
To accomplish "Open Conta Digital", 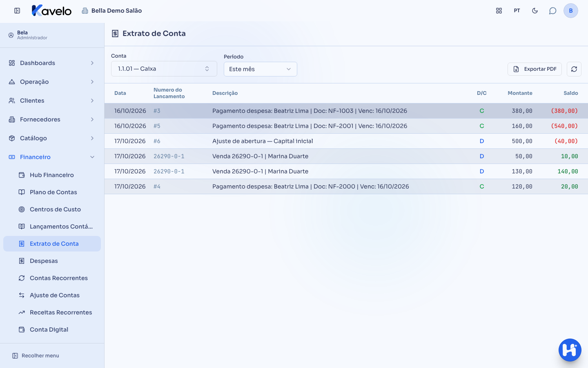I will (52, 330).
